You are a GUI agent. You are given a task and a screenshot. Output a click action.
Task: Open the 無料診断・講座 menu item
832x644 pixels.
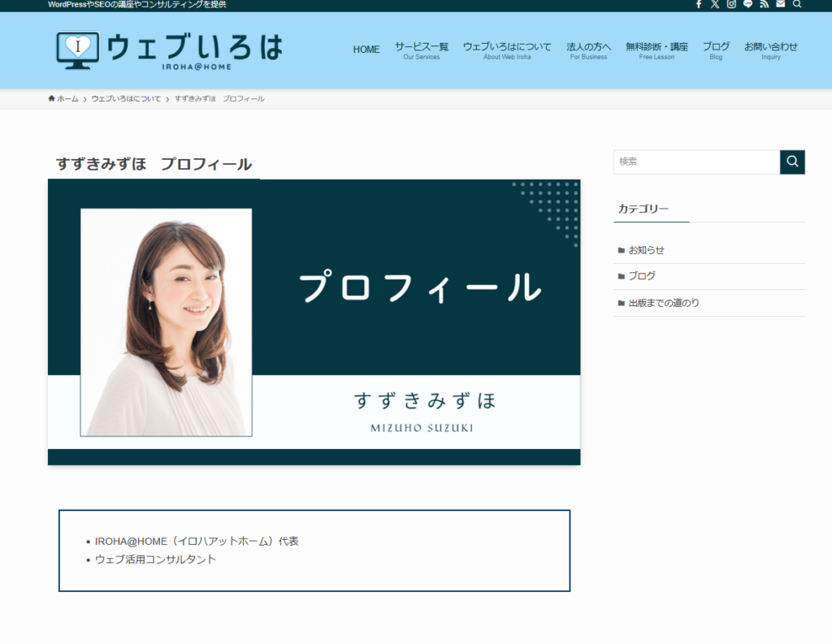[x=655, y=50]
